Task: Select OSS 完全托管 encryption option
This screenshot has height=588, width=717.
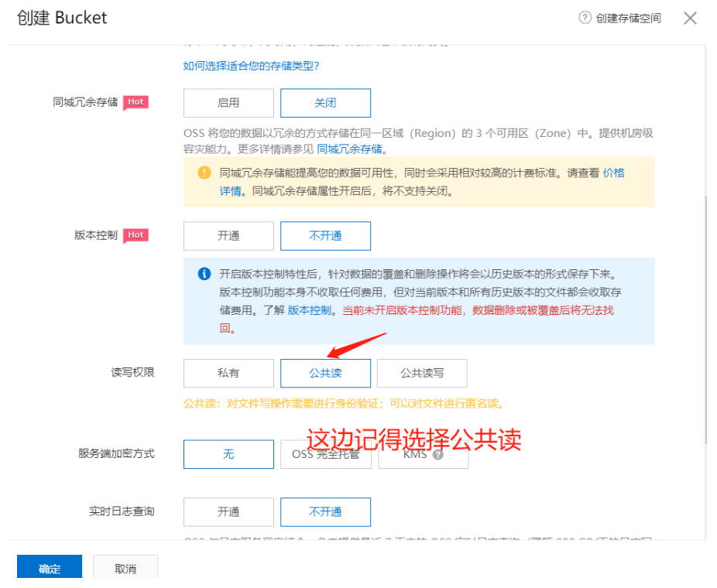Action: click(x=325, y=454)
